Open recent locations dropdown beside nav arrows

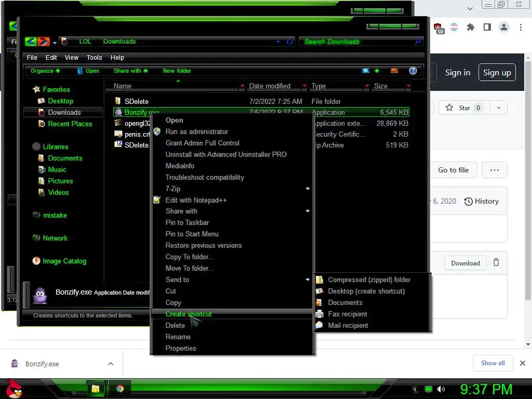pyautogui.click(x=55, y=43)
